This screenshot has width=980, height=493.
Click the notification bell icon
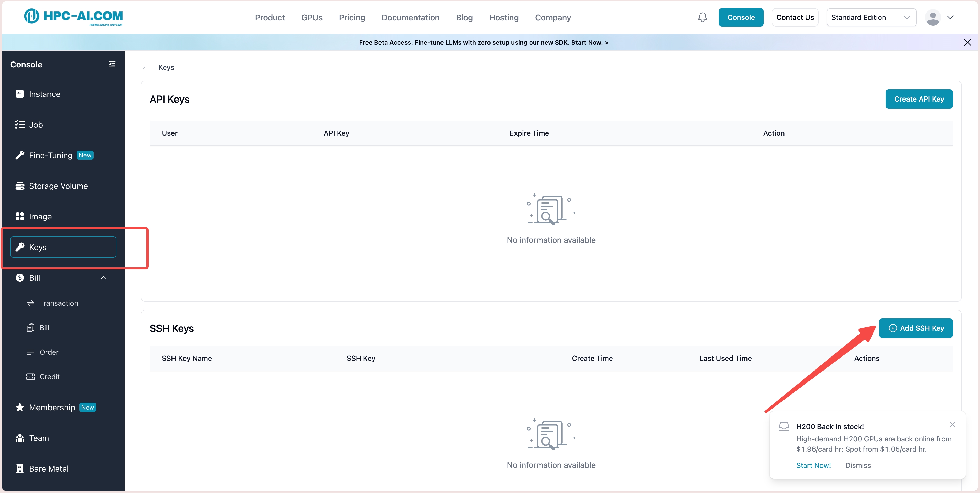tap(702, 18)
